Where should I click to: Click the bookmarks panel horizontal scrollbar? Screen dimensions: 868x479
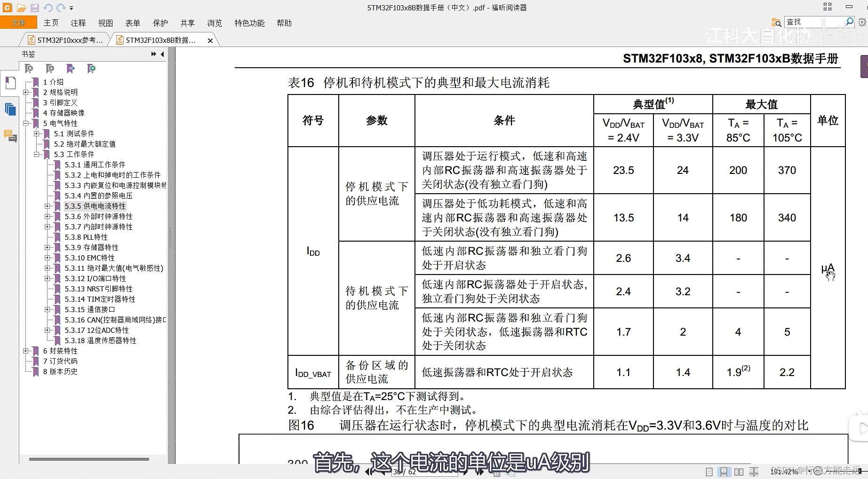[x=89, y=459]
